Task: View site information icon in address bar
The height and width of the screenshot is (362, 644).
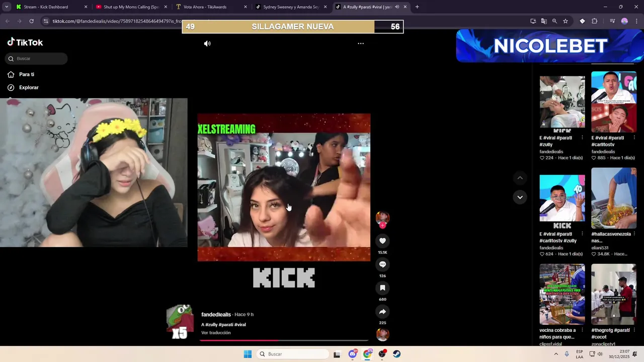Action: pos(46,21)
